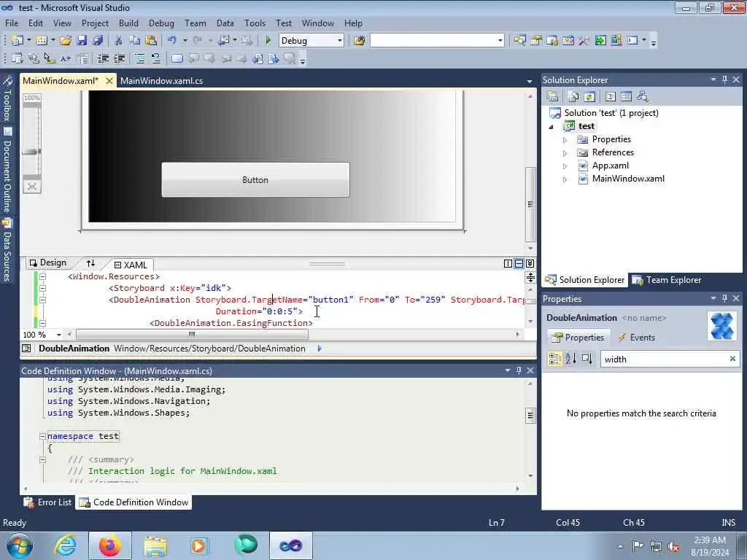Switch to categorized property view
747x560 pixels.
tap(555, 359)
